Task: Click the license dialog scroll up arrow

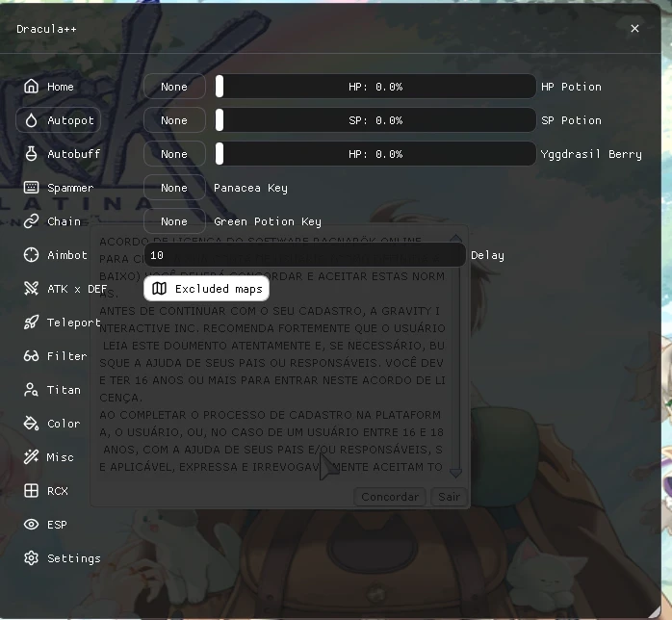Action: (x=455, y=238)
